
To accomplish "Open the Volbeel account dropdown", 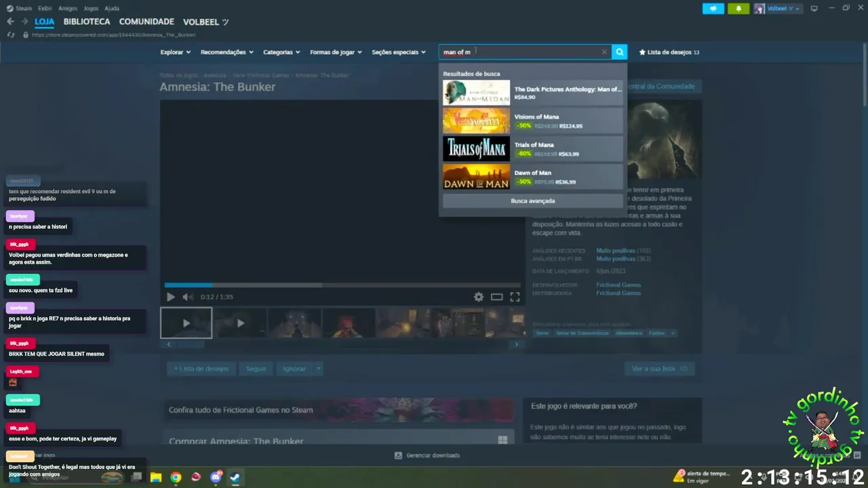I will 778,8.
